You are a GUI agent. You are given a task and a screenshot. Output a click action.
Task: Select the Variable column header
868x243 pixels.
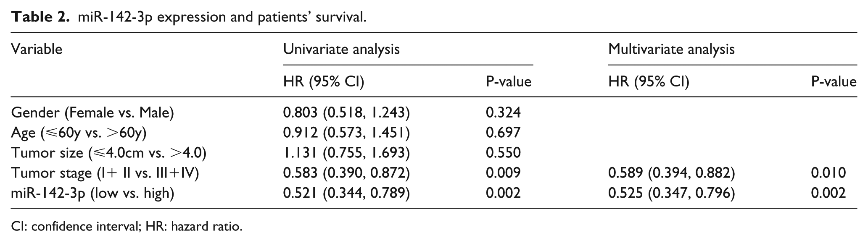(37, 49)
